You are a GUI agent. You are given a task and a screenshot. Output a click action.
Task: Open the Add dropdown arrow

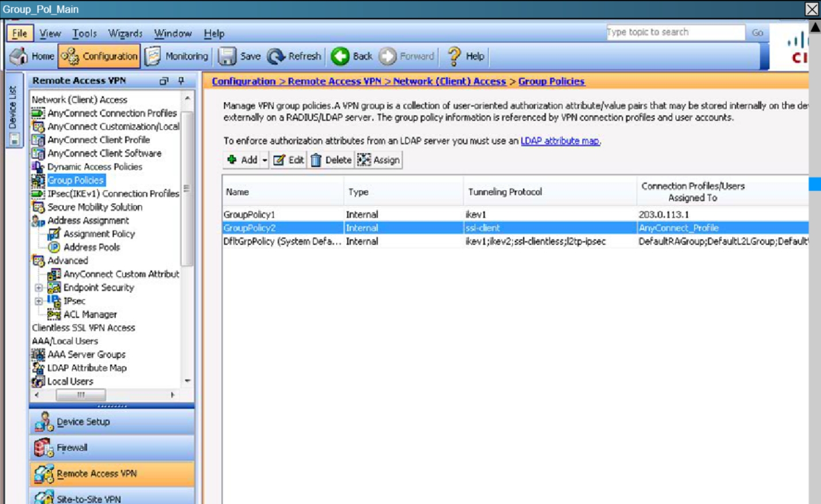pos(265,160)
